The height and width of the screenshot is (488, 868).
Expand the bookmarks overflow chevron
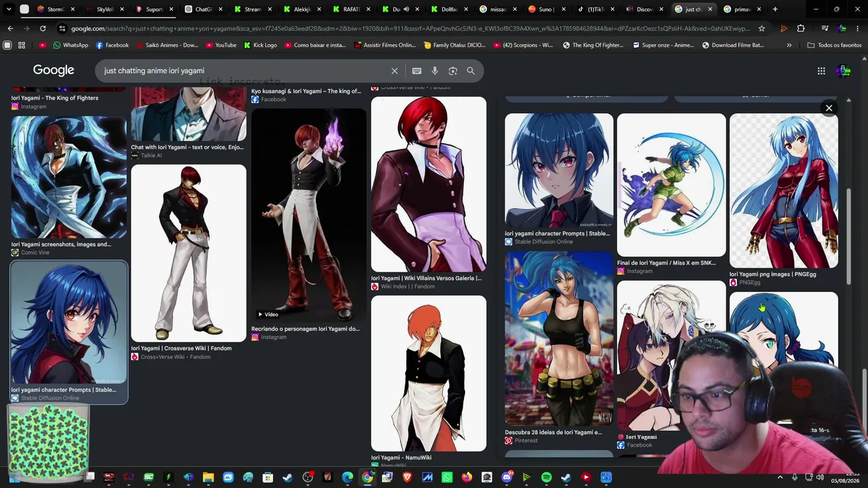(789, 45)
